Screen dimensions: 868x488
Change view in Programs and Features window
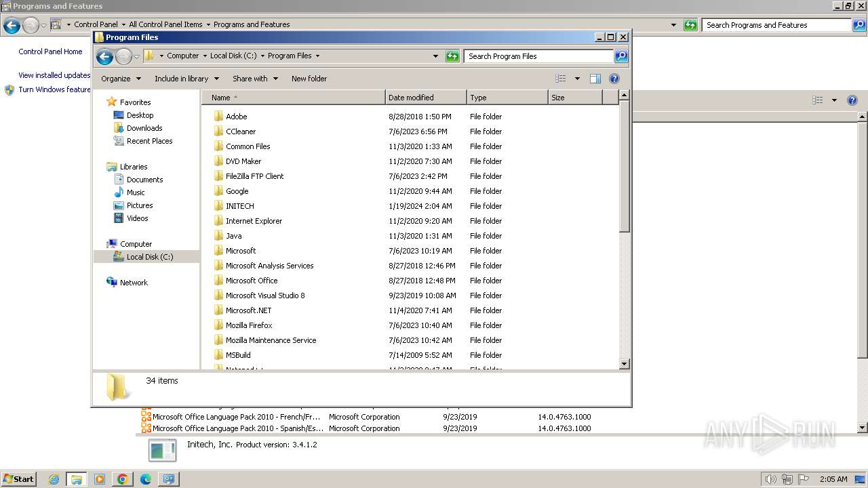[818, 100]
